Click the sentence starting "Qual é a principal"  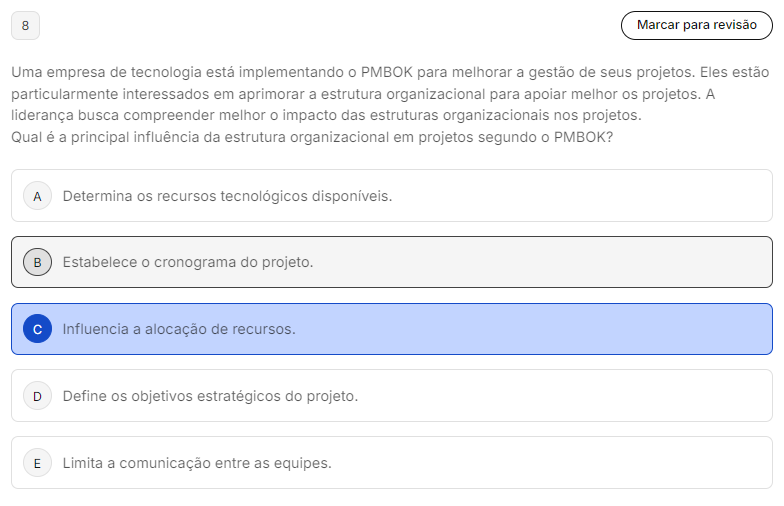(312, 137)
